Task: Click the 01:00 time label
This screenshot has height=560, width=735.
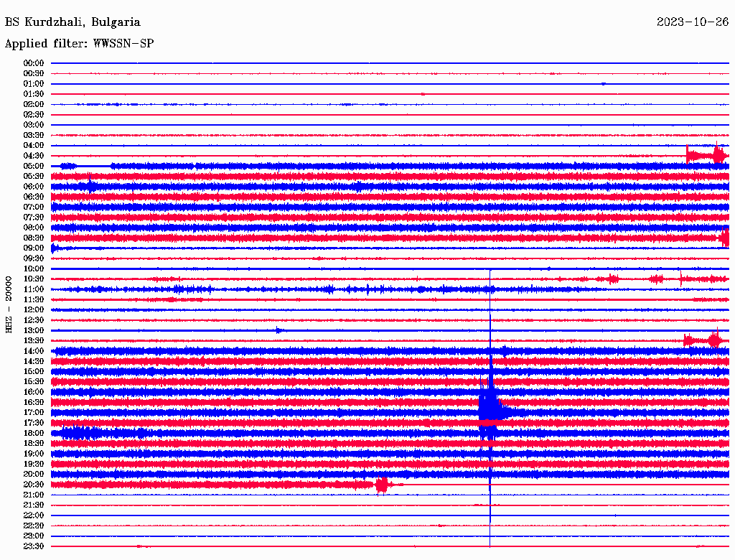Action: (x=33, y=83)
